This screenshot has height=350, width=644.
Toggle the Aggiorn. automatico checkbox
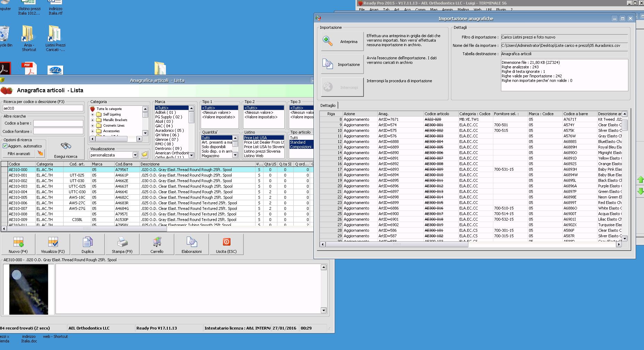tap(5, 146)
